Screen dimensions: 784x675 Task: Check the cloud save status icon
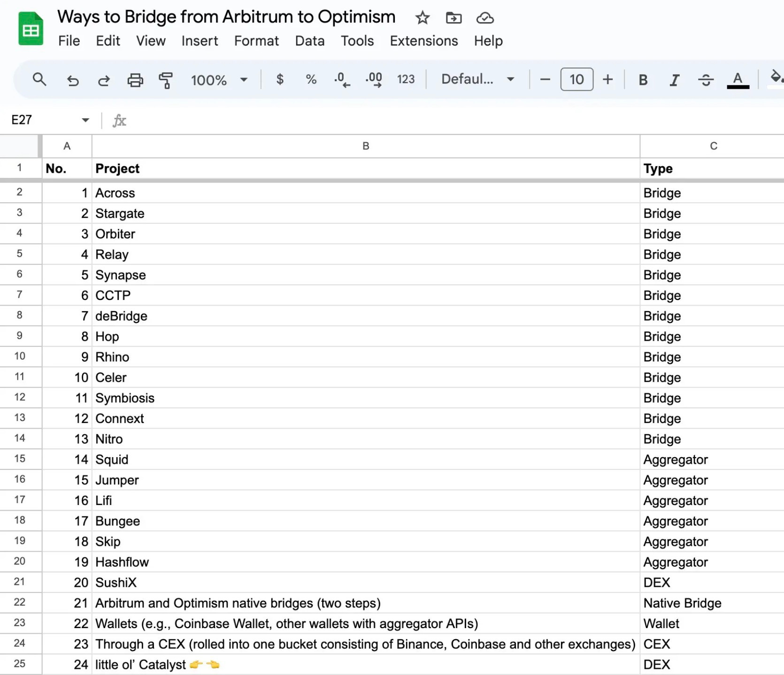click(x=485, y=18)
